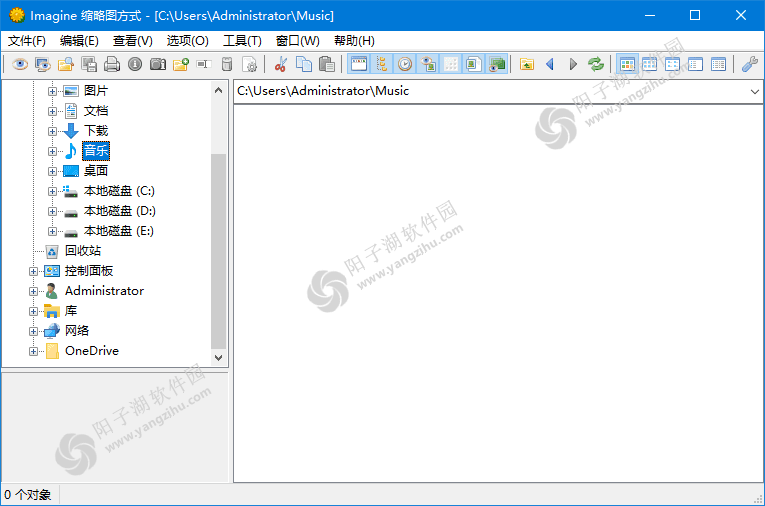
Task: Create a new folder using toolbar icon
Action: click(x=181, y=64)
